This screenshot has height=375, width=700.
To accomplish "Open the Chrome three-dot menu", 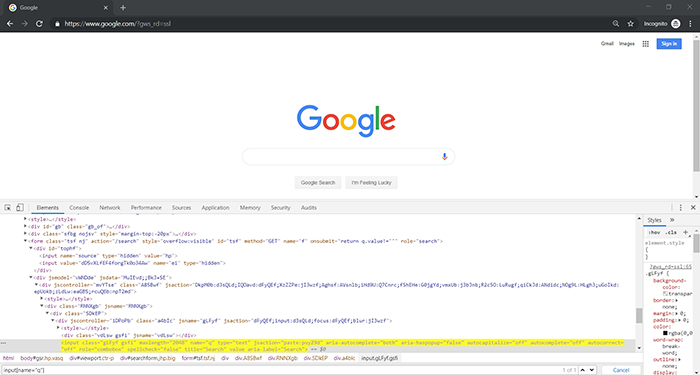I will [x=690, y=24].
